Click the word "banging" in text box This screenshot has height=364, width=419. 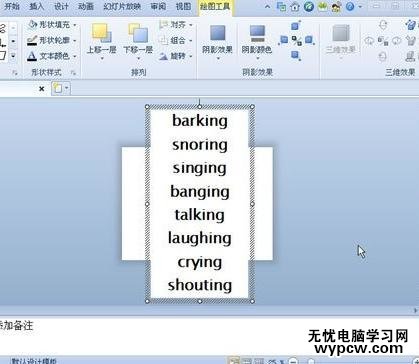coord(200,192)
